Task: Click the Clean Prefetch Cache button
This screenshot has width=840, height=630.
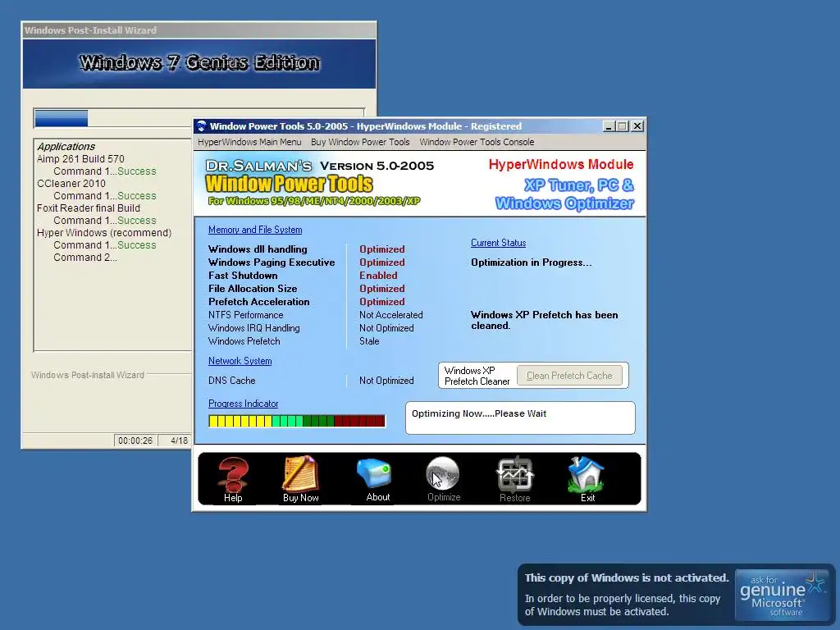Action: click(569, 376)
